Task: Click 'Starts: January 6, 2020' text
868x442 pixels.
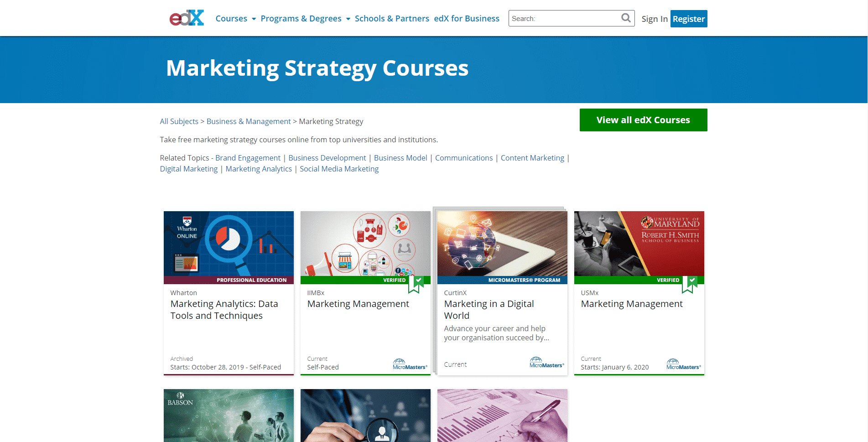Action: (x=615, y=367)
